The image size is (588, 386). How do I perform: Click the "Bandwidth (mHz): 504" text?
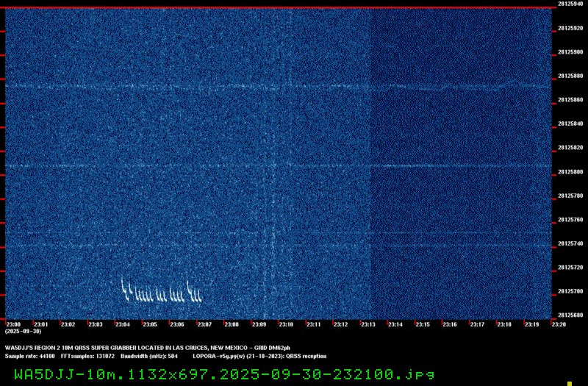click(149, 356)
